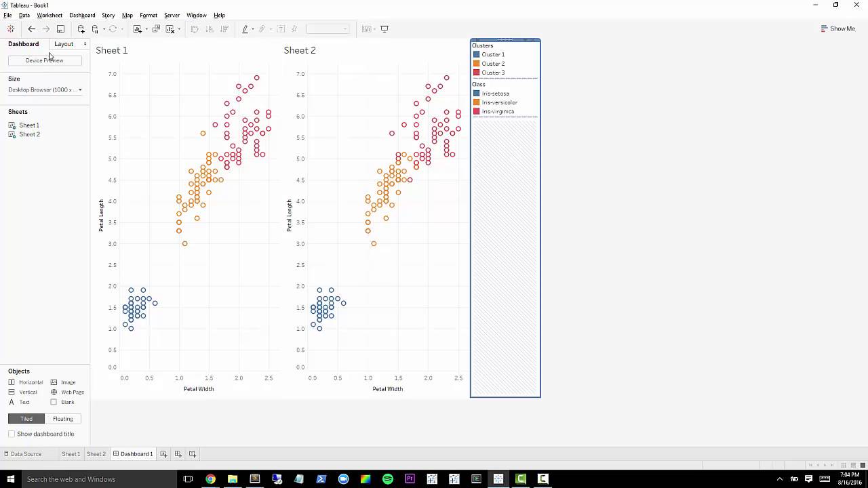Viewport: 868px width, 488px height.
Task: Click Iris-versicolor orange legend swatch
Action: [476, 102]
